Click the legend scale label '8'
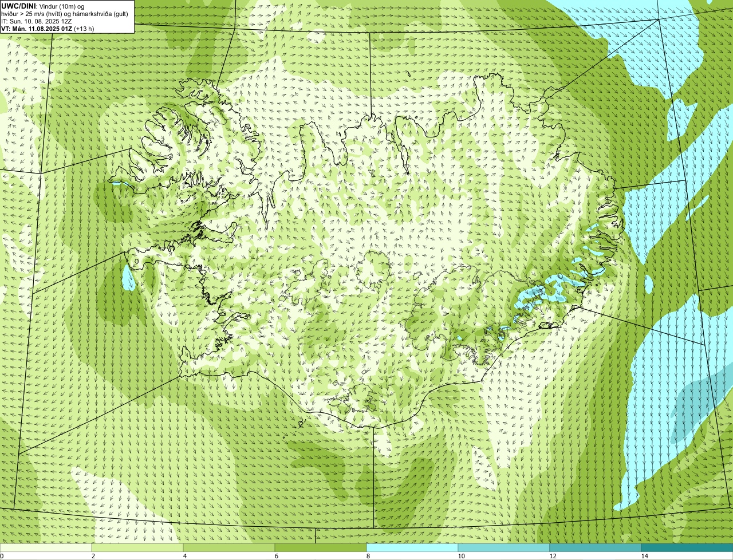The height and width of the screenshot is (560, 733). pyautogui.click(x=368, y=556)
